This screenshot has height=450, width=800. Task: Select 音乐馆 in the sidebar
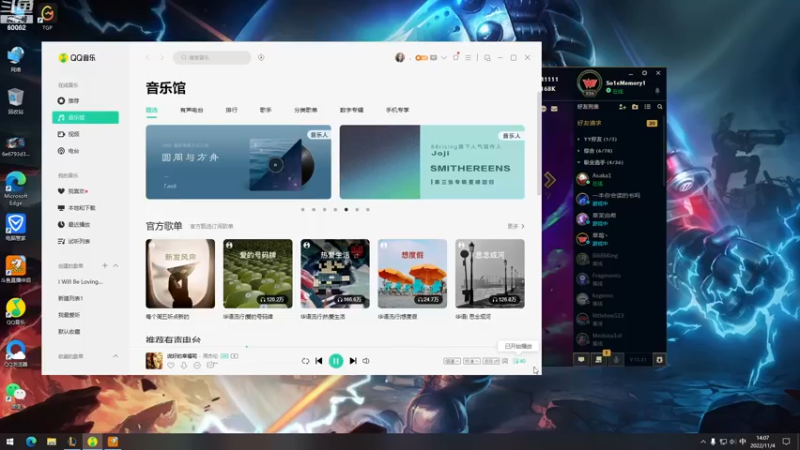pos(85,117)
